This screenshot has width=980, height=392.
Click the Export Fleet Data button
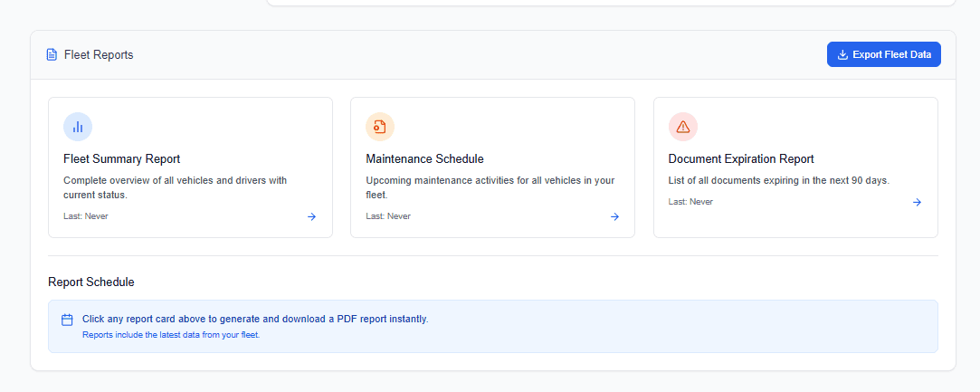click(x=884, y=54)
